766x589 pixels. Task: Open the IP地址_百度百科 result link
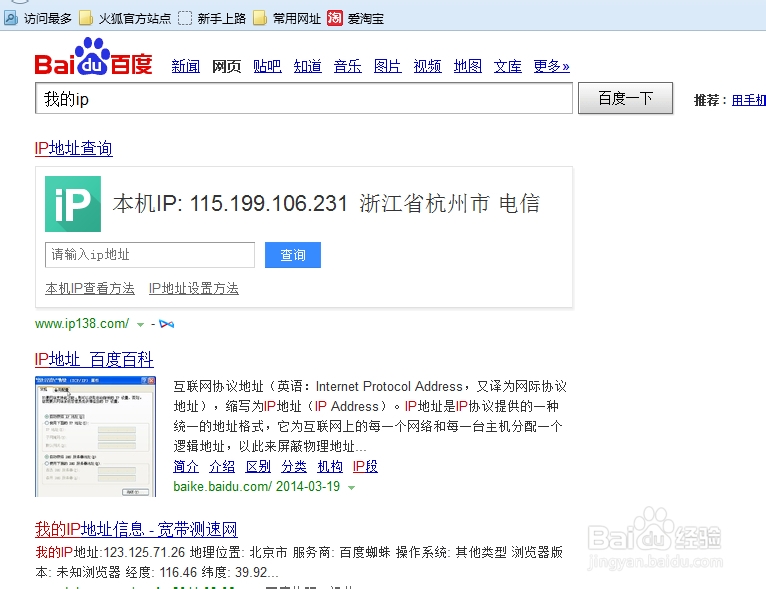94,359
